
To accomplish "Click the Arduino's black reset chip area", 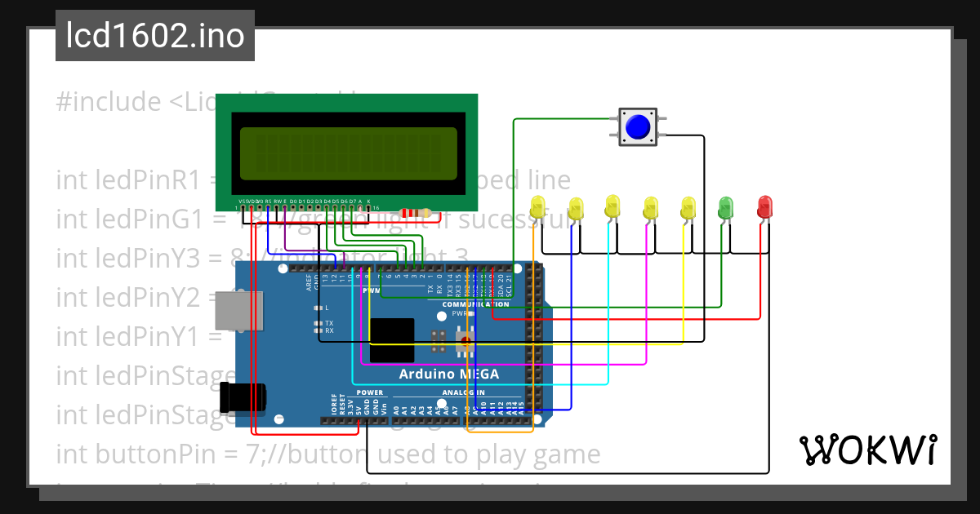I will tap(392, 339).
